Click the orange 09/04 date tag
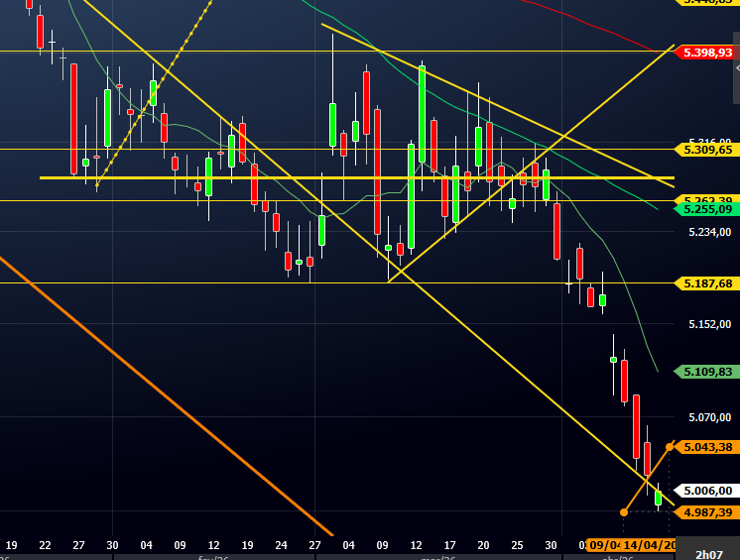This screenshot has height=560, width=740. pos(604,545)
